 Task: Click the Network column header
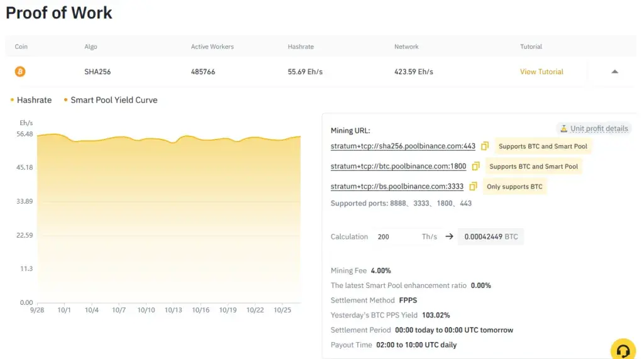pos(406,47)
